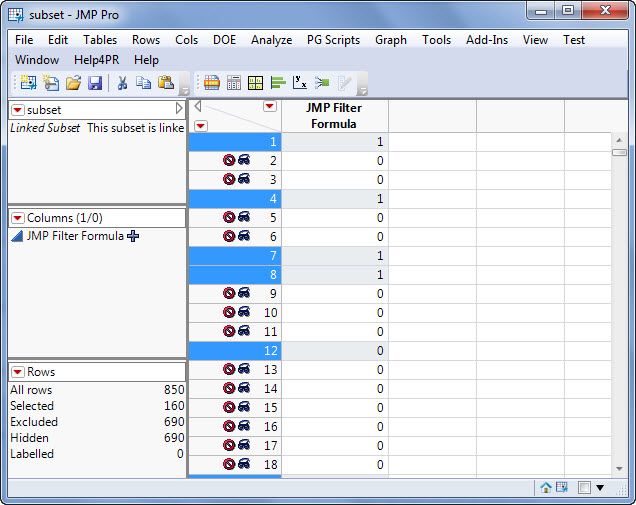The width and height of the screenshot is (636, 505).
Task: Click the Hidden 690 rows entry
Action: 97,438
